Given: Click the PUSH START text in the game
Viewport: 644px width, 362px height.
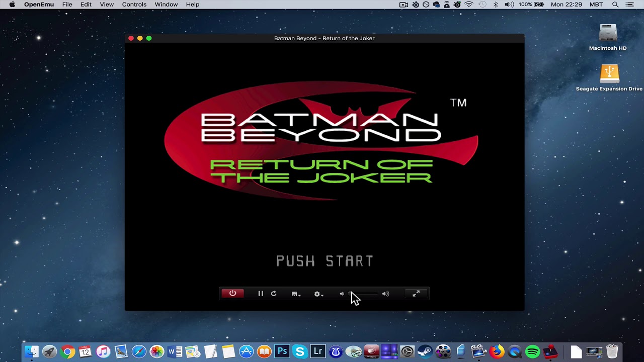Looking at the screenshot, I should [x=325, y=261].
